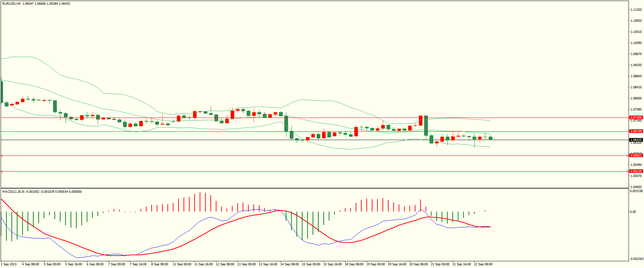644x268 pixels.
Task: Click the EURUSD,H4 symbol label
Action: [x=11, y=4]
